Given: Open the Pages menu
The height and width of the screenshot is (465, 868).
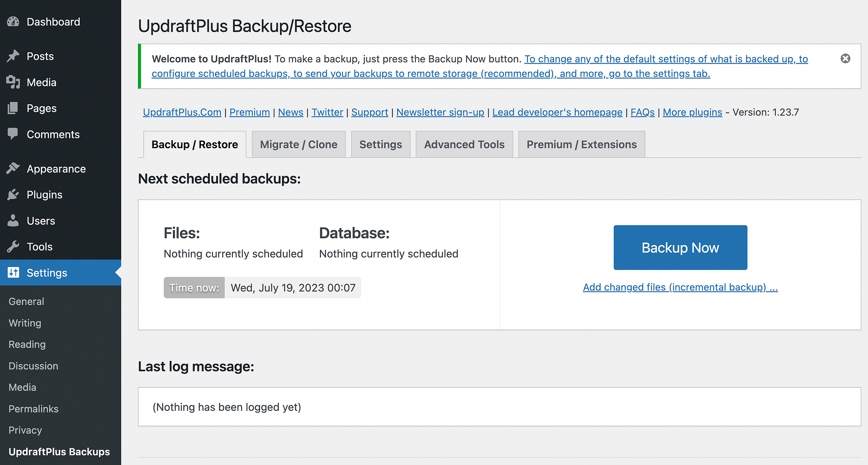Looking at the screenshot, I should (42, 108).
